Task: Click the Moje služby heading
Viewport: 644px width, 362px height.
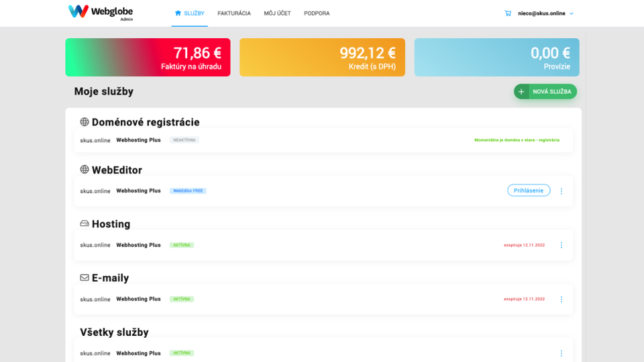Action: coord(104,92)
